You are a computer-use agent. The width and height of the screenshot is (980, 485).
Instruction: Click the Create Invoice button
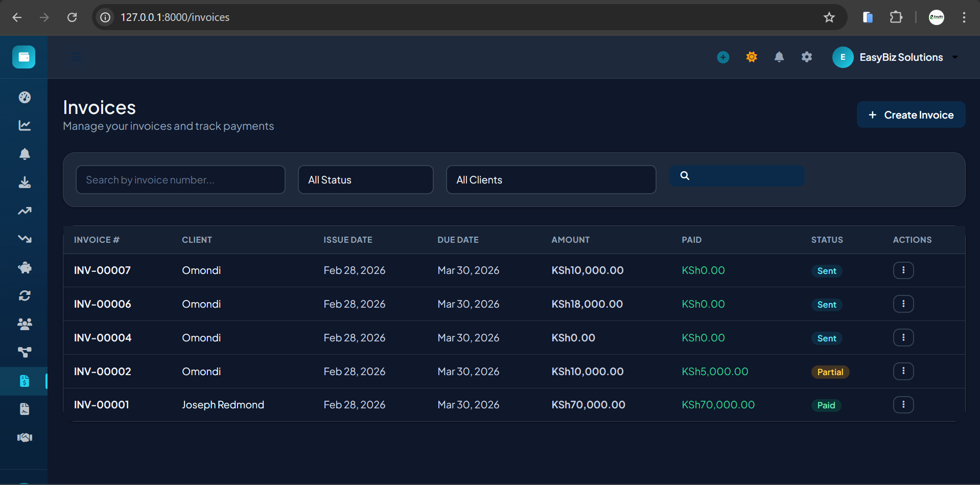pyautogui.click(x=911, y=114)
